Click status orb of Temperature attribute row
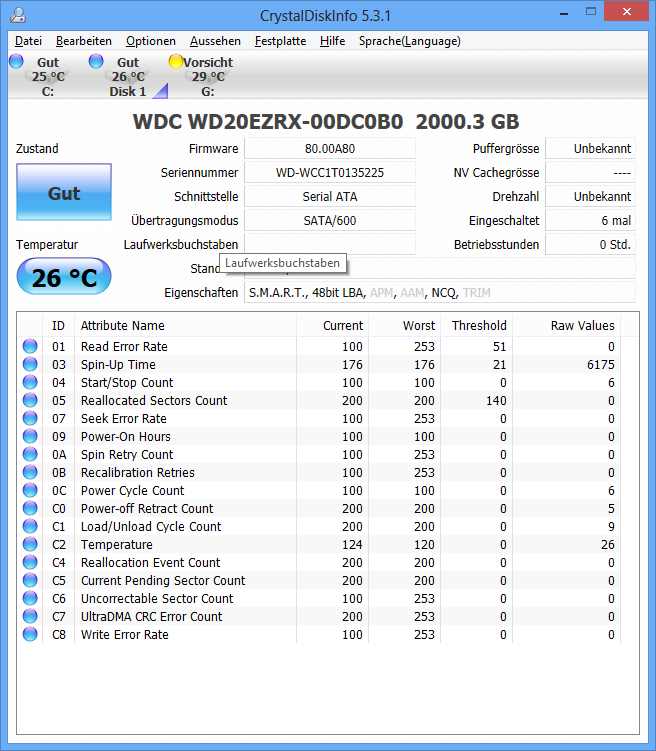Screen dimensions: 656x751 tap(30, 544)
